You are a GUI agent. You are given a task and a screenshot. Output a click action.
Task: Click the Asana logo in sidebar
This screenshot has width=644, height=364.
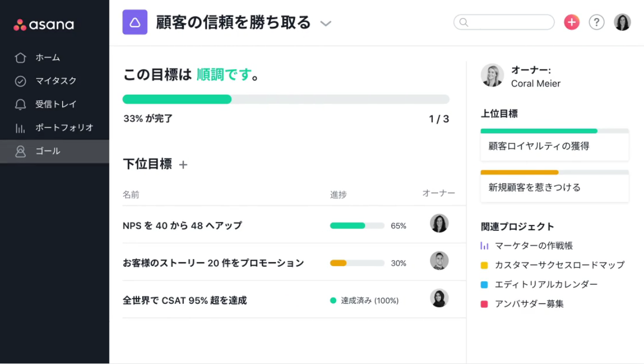tap(44, 25)
